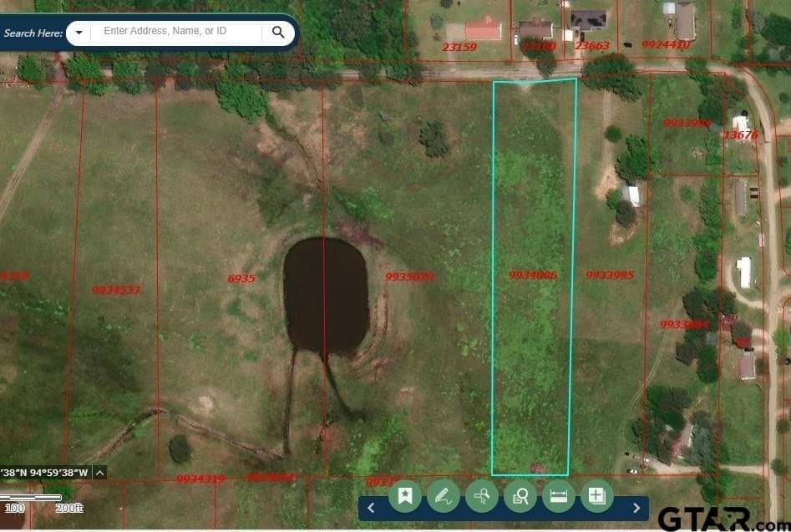Go to previous tools with left chevron

point(371,508)
